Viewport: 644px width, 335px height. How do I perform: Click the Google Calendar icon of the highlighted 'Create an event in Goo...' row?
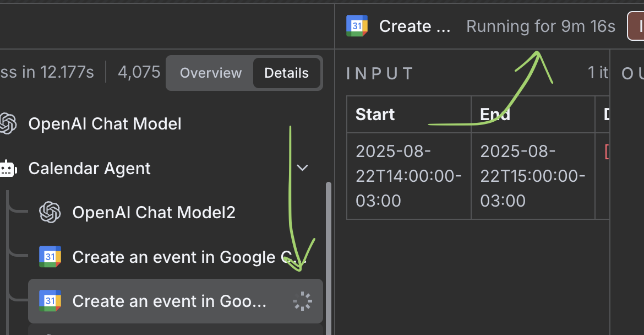click(50, 301)
